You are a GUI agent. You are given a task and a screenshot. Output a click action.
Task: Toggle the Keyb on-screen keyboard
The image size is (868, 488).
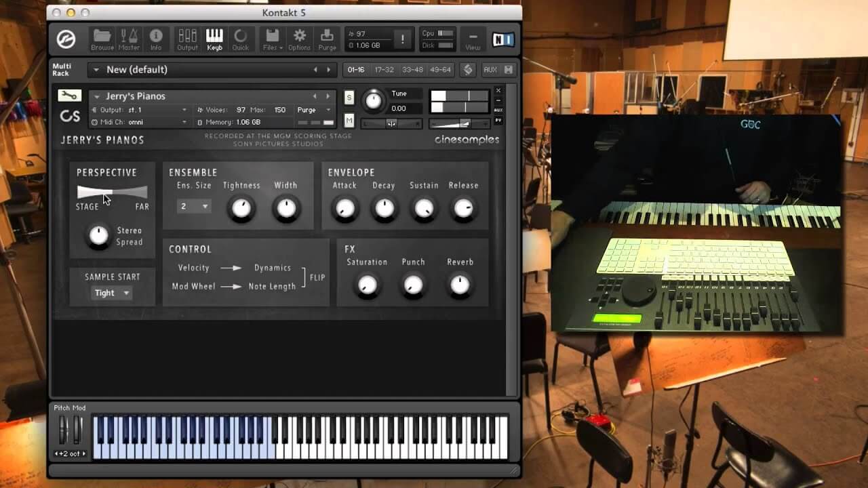214,39
